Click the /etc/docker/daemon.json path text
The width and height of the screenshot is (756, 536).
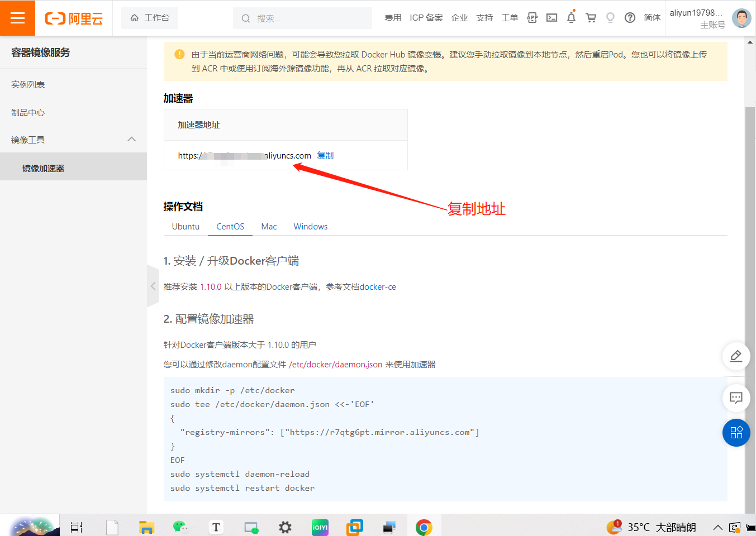[x=335, y=365]
